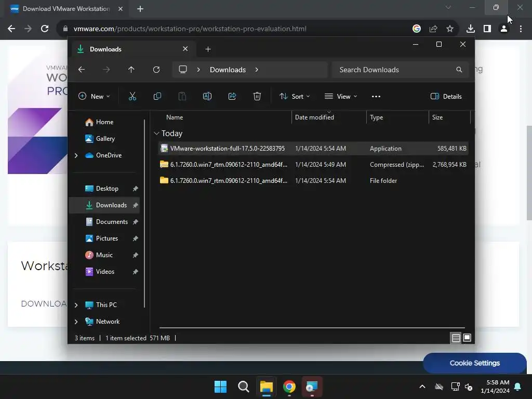Open the See more three-dots menu in Explorer
Image resolution: width=532 pixels, height=399 pixels.
pyautogui.click(x=376, y=96)
